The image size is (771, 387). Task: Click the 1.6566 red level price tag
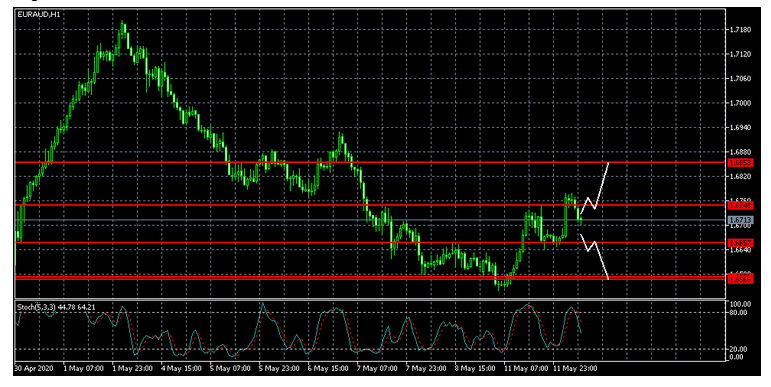point(740,279)
